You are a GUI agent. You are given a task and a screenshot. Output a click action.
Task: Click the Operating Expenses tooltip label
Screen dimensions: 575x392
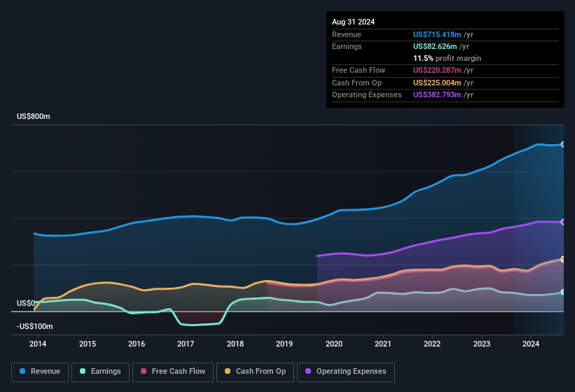coord(367,94)
